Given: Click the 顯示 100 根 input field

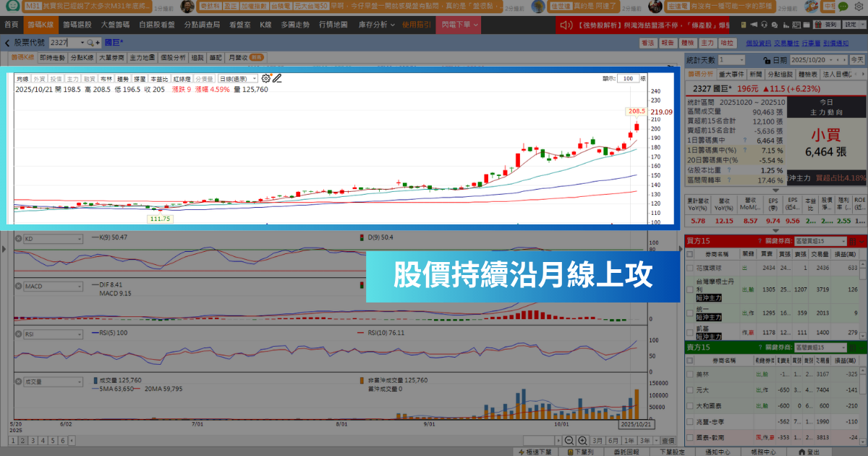Looking at the screenshot, I should click(629, 78).
